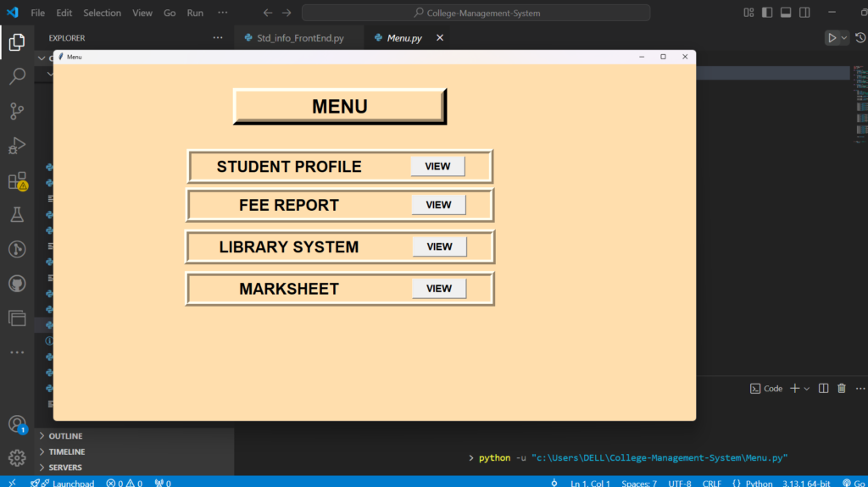Click the VS Code logo icon
The height and width of the screenshot is (487, 868).
tap(12, 12)
